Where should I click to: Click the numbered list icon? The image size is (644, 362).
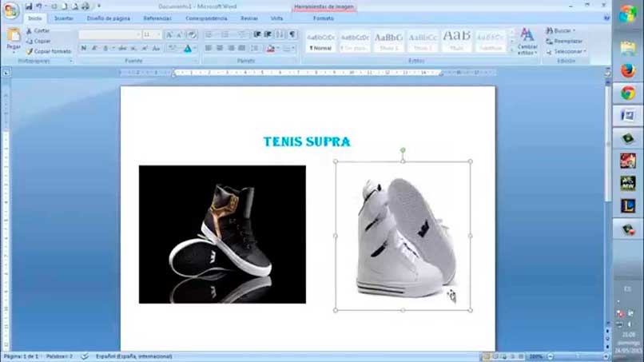[x=225, y=34]
